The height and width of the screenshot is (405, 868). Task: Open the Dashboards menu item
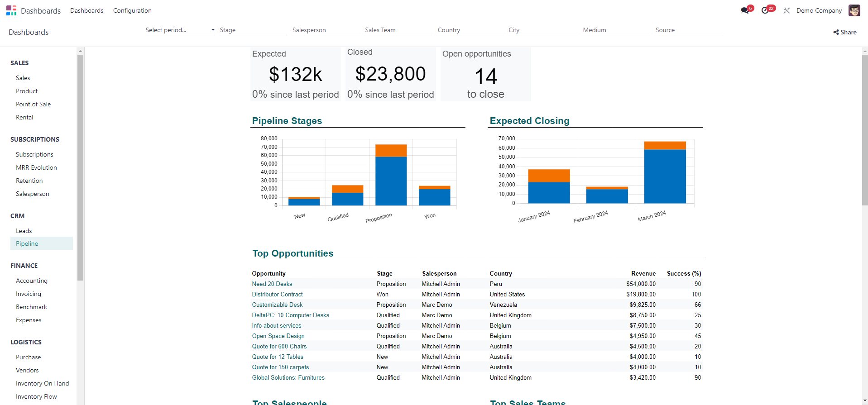click(86, 10)
